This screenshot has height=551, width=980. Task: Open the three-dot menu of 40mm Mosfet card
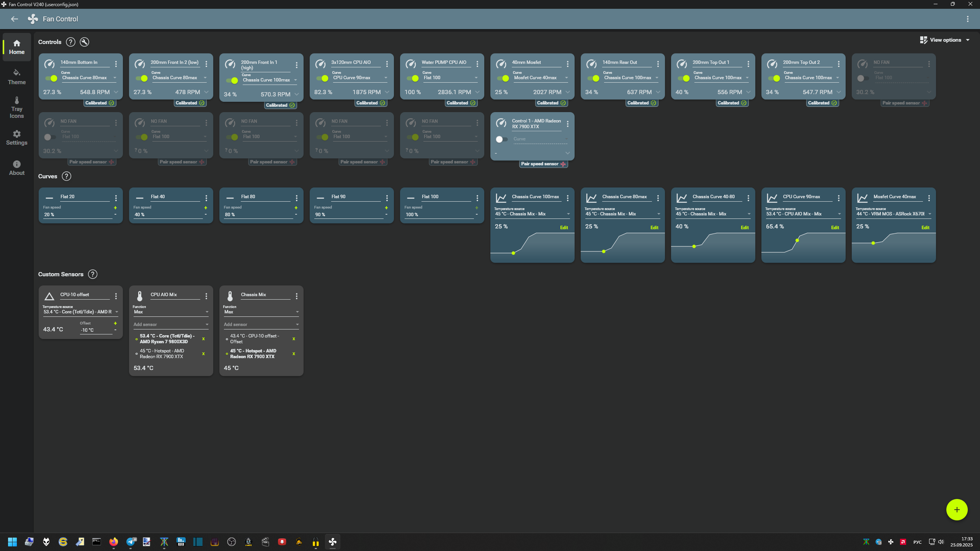tap(567, 64)
